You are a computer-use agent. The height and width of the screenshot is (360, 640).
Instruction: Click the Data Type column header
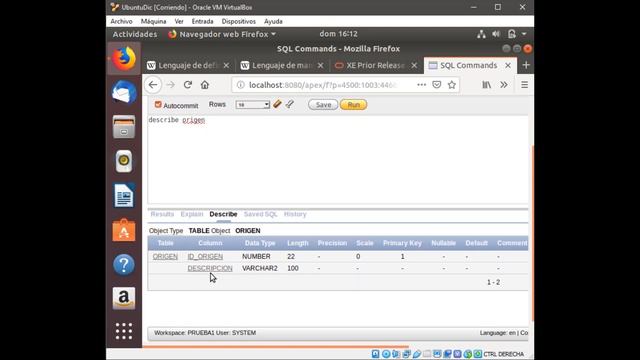(260, 243)
